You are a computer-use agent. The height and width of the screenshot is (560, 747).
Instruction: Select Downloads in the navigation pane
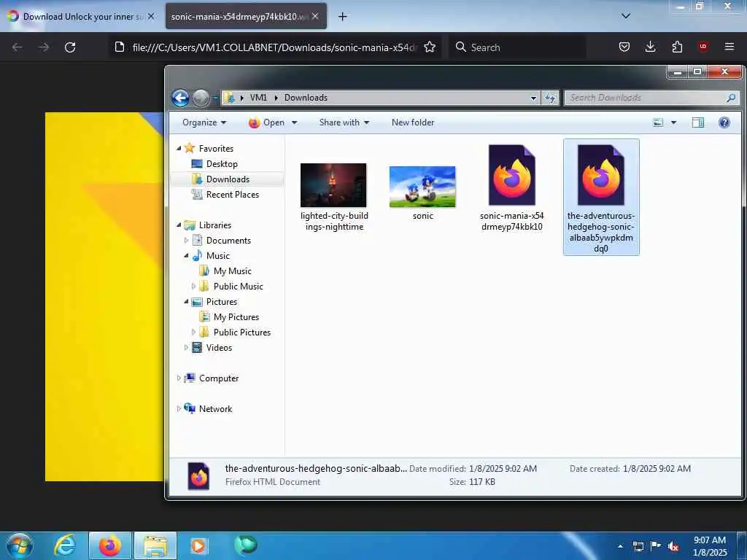(x=227, y=179)
